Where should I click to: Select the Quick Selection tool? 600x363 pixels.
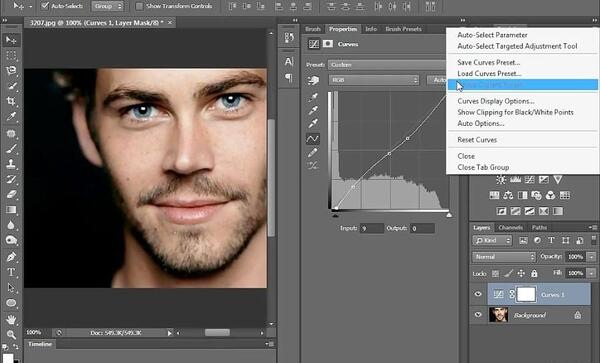[11, 86]
